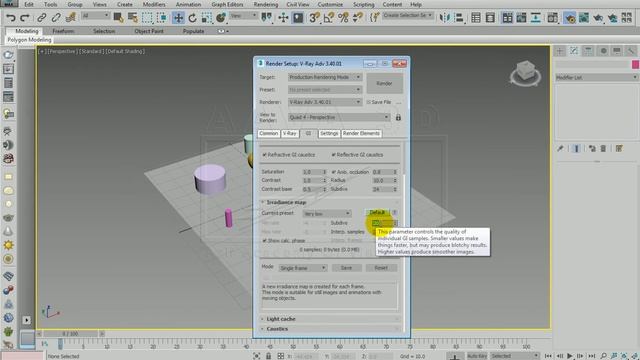Switch to the Common tab in Render Setup
The image size is (640, 360).
click(x=269, y=133)
